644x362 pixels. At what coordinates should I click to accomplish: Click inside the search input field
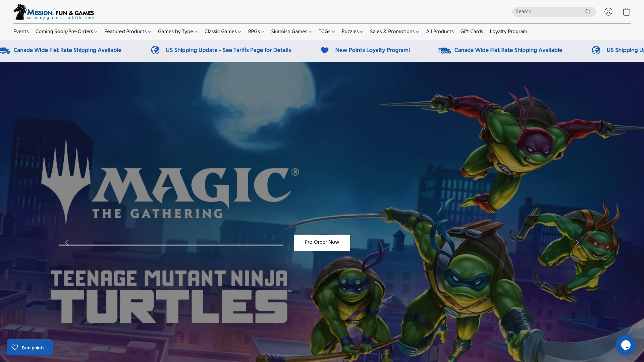pos(550,11)
